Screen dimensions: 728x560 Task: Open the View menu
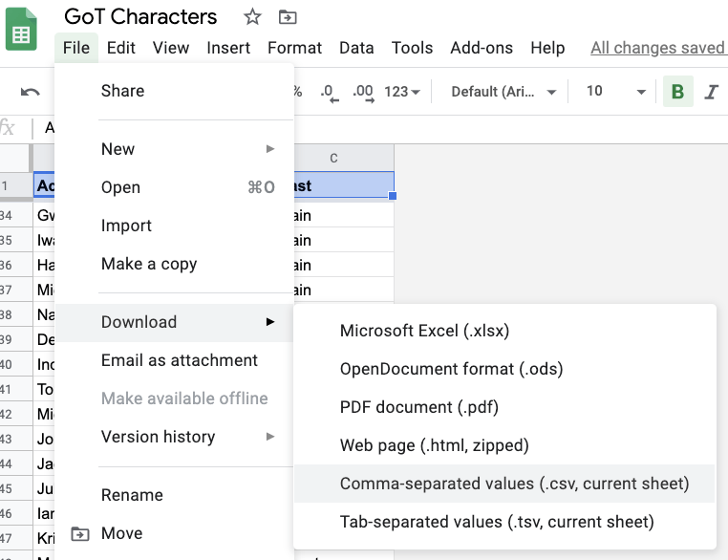pos(171,48)
